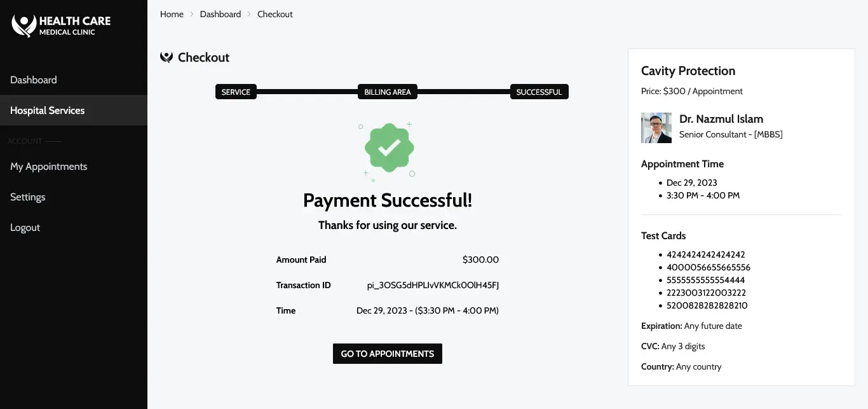Screen dimensions: 868x409
Task: Select the SUCCESSFUL progress step
Action: [x=539, y=92]
